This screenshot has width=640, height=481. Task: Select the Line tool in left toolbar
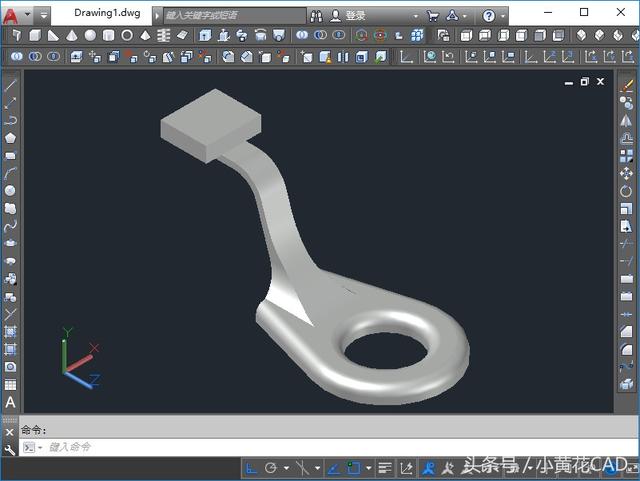pyautogui.click(x=10, y=85)
